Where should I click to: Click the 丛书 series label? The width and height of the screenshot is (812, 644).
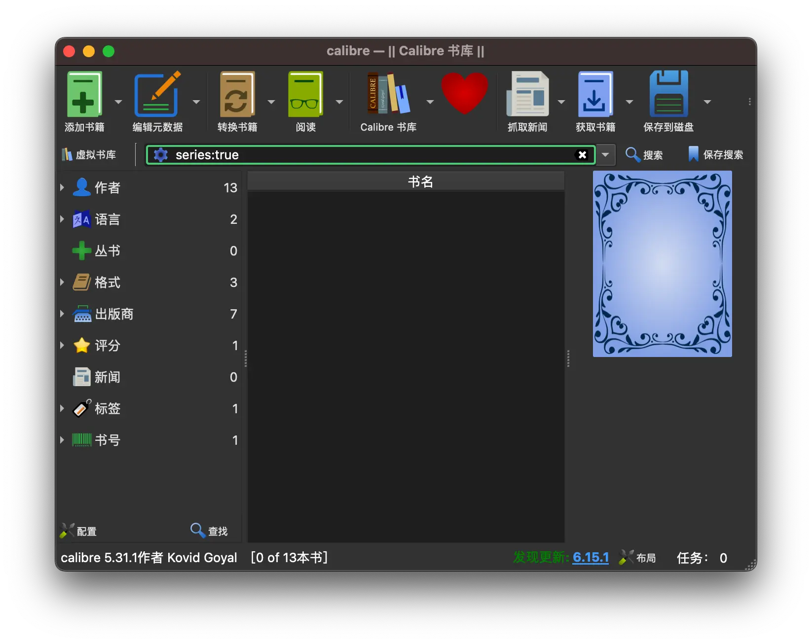coord(108,250)
